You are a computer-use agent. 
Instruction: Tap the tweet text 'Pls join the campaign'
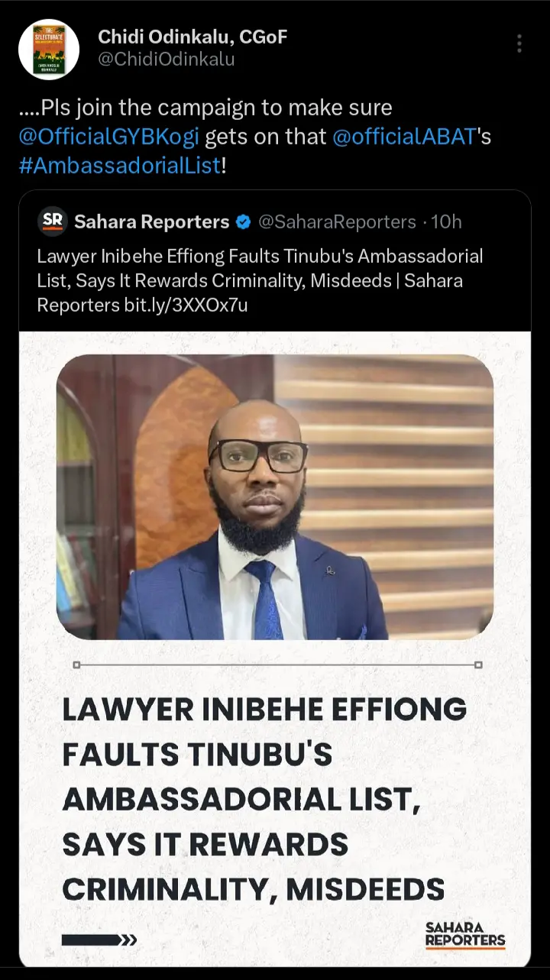point(205,108)
